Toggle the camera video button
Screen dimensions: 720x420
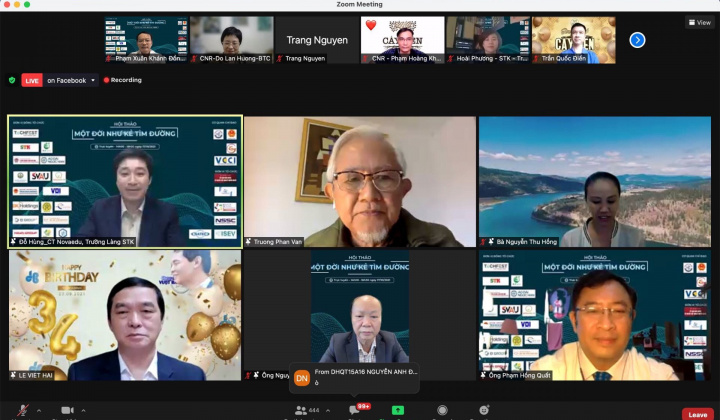(68, 411)
